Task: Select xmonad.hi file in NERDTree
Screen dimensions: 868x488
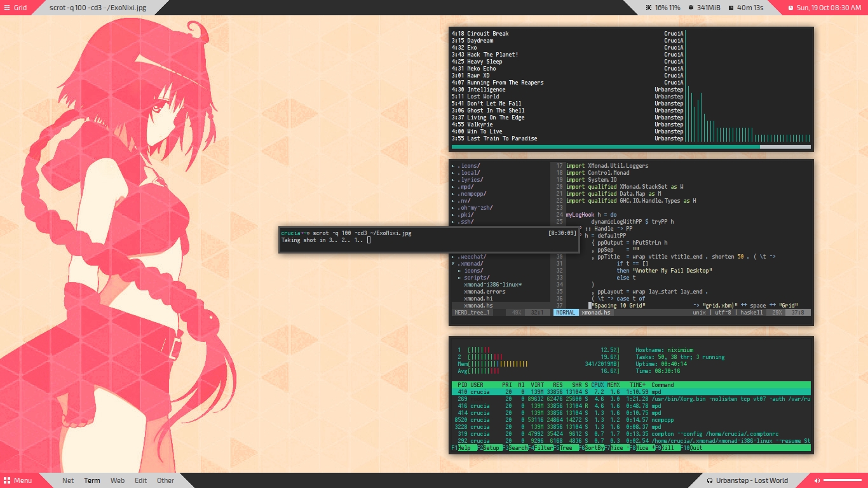Action: [478, 299]
